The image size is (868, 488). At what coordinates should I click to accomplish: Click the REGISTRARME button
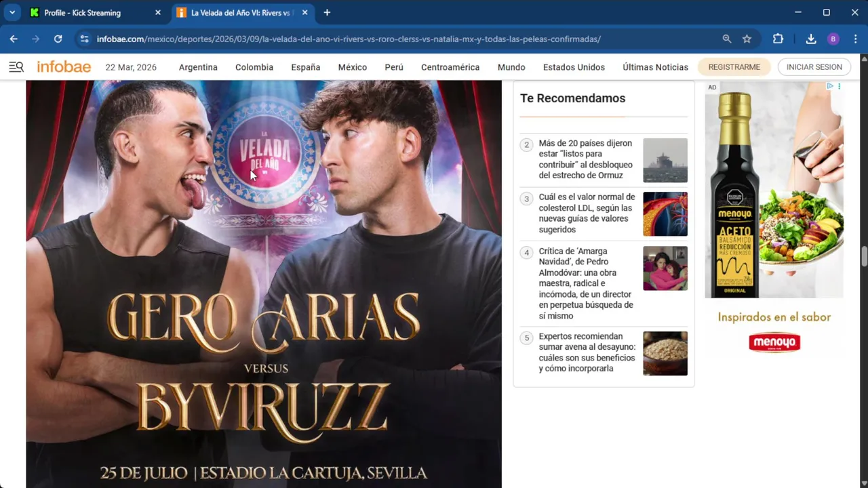coord(734,67)
